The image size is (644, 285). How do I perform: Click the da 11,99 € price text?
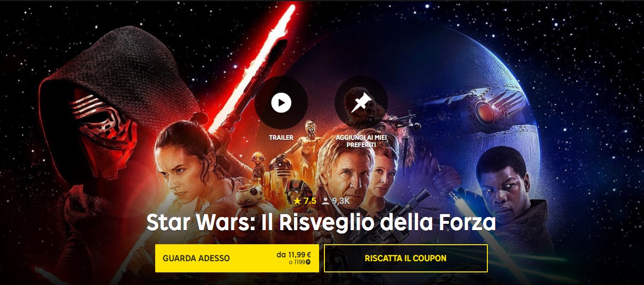293,254
